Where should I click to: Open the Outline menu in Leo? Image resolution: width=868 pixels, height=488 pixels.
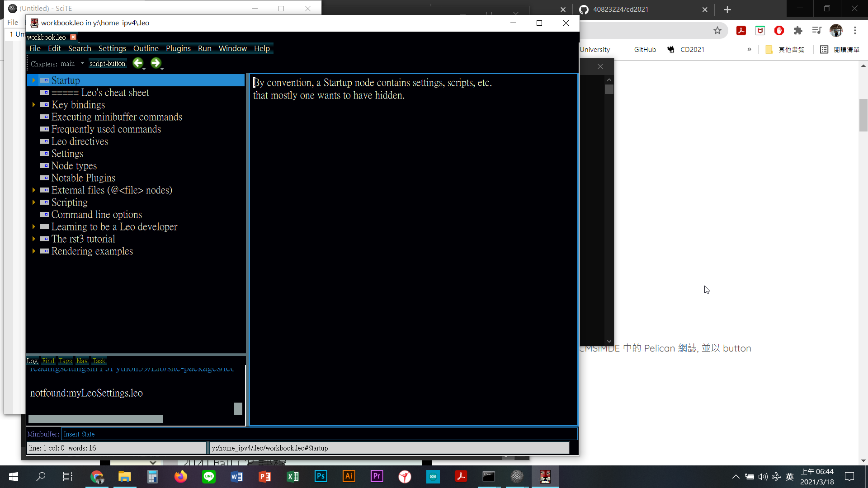[x=146, y=48]
